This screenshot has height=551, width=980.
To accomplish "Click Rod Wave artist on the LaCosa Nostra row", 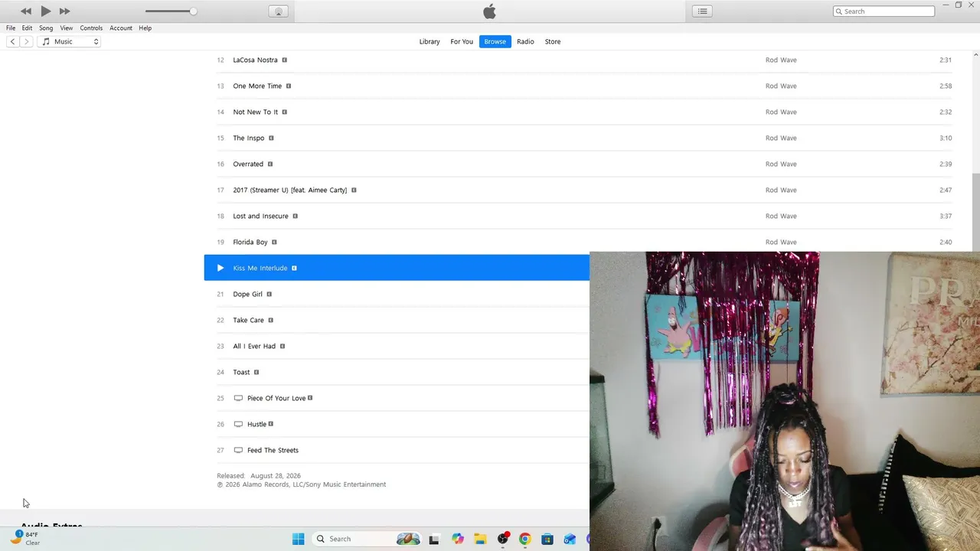I will click(781, 60).
